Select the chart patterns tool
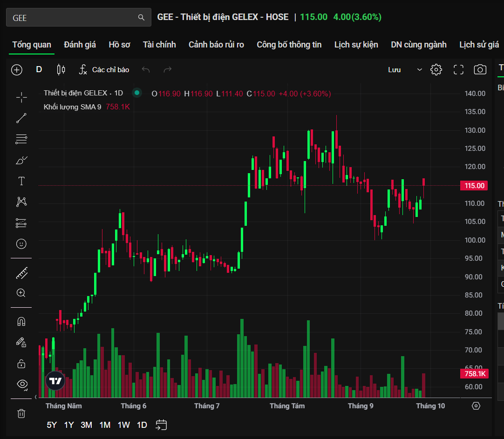 point(21,202)
